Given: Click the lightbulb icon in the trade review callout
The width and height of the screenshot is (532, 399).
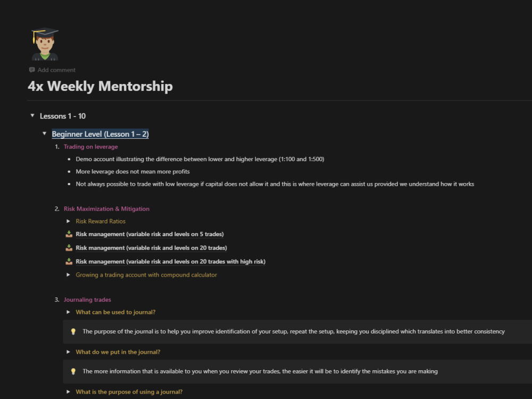Looking at the screenshot, I should point(73,371).
